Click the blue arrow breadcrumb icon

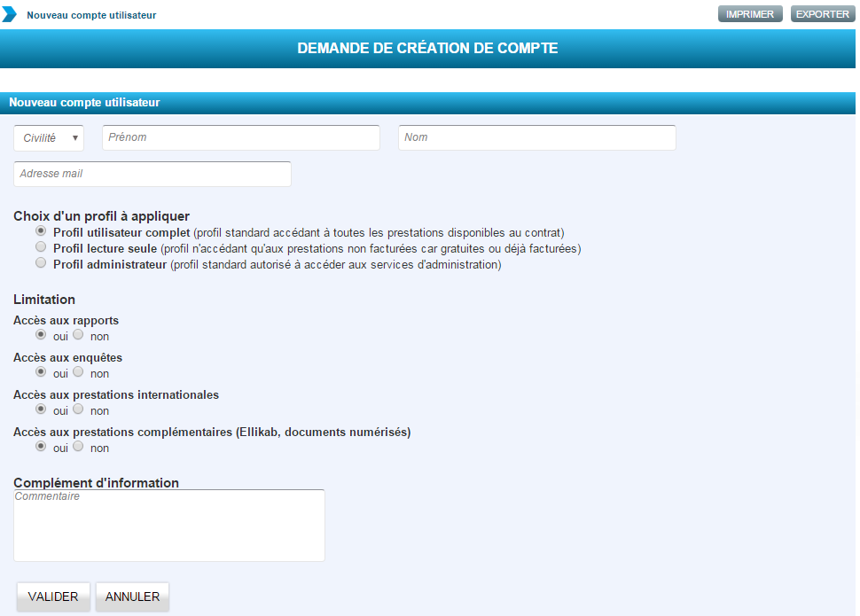pos(10,14)
